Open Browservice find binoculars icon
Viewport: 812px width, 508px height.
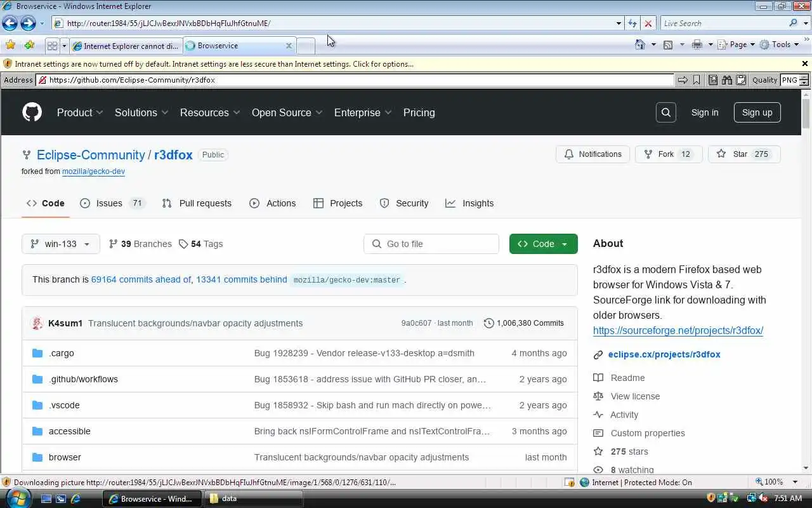click(x=727, y=80)
